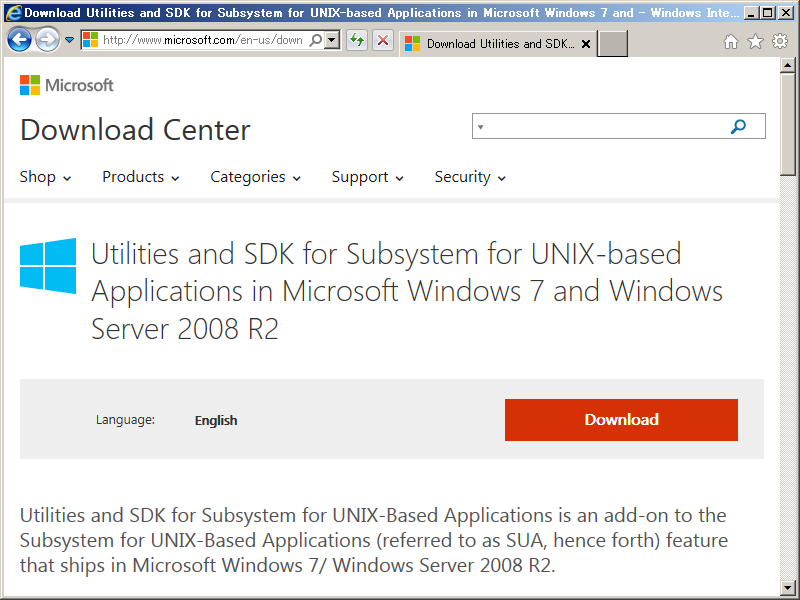
Task: Open the Support menu
Action: click(368, 177)
